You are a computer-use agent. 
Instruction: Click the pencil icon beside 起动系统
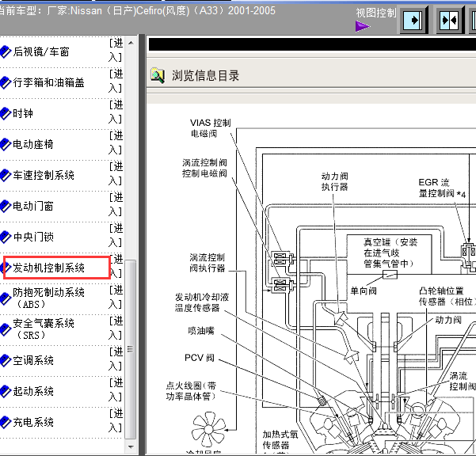pyautogui.click(x=6, y=392)
